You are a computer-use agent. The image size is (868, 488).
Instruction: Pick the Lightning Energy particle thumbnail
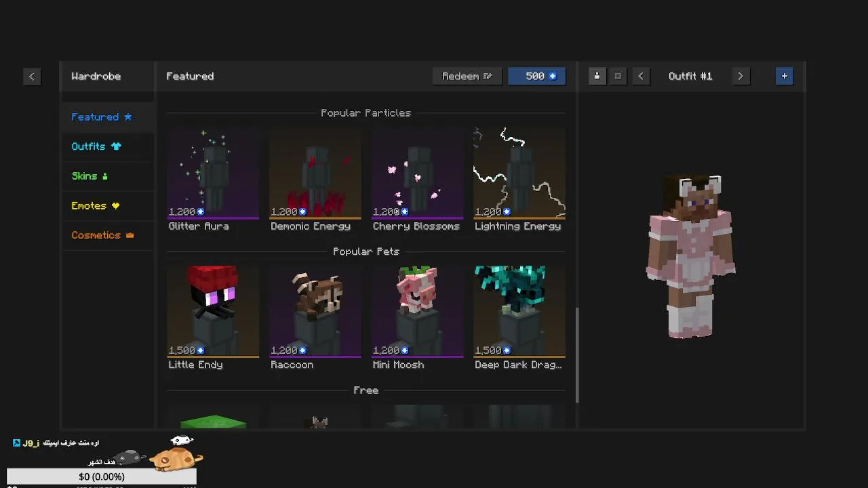click(x=519, y=173)
